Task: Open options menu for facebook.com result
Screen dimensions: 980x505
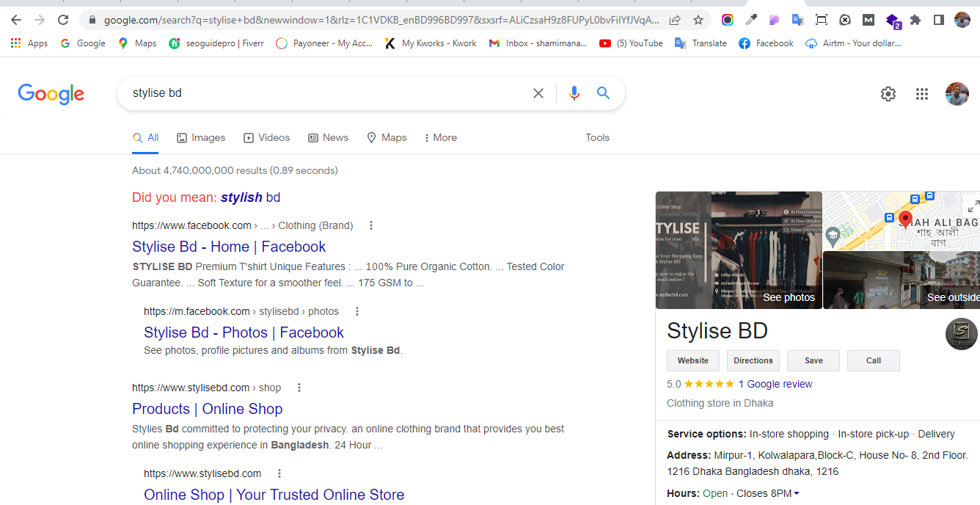Action: tap(371, 225)
